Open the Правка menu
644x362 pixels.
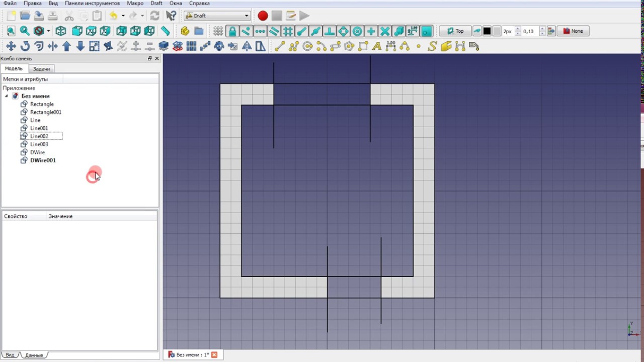coord(33,3)
